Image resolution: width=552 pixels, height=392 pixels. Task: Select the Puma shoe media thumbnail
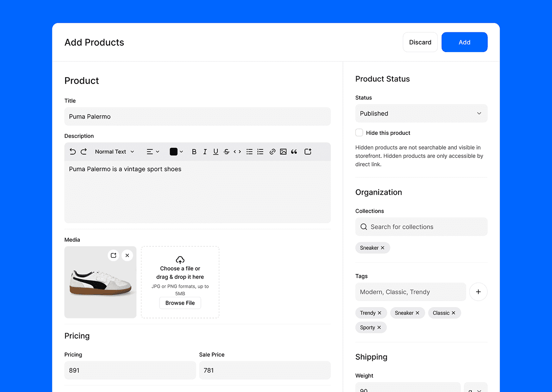(100, 282)
